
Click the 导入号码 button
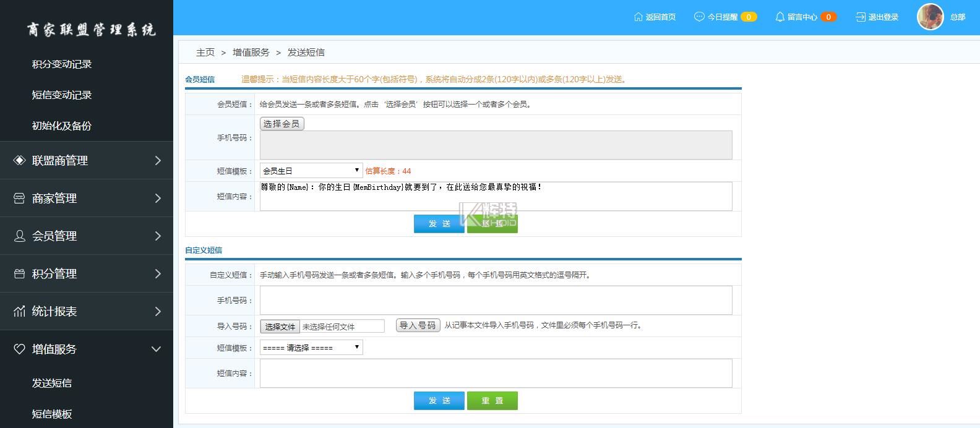click(x=418, y=325)
